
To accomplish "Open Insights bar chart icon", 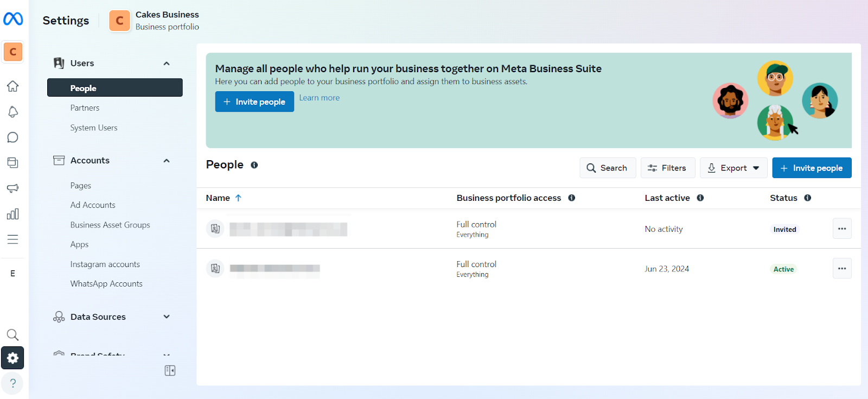I will pyautogui.click(x=13, y=214).
